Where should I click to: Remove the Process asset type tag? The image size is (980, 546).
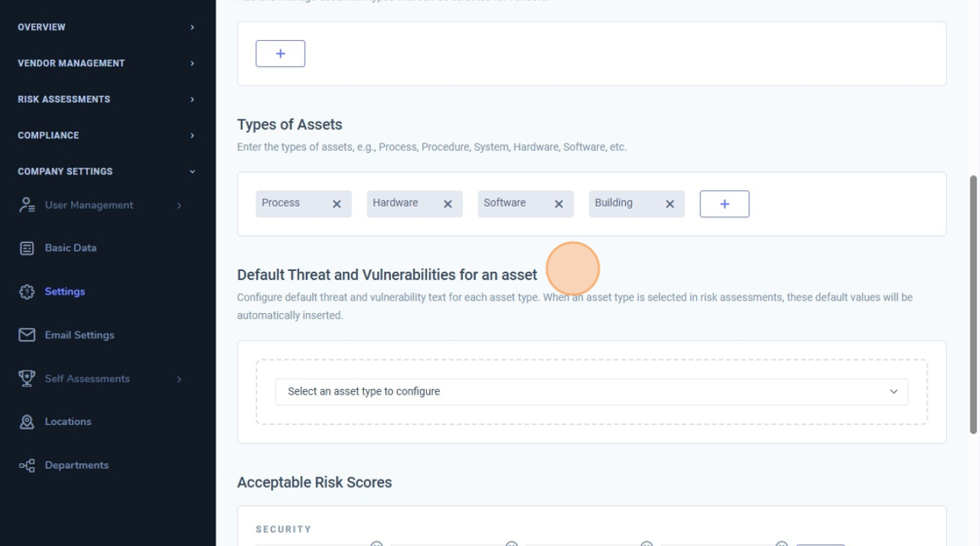(x=337, y=205)
